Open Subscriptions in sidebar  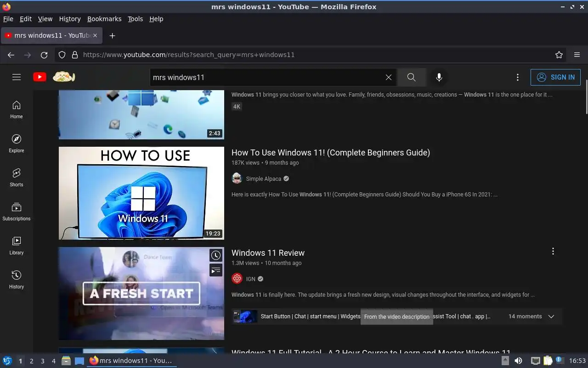[17, 212]
